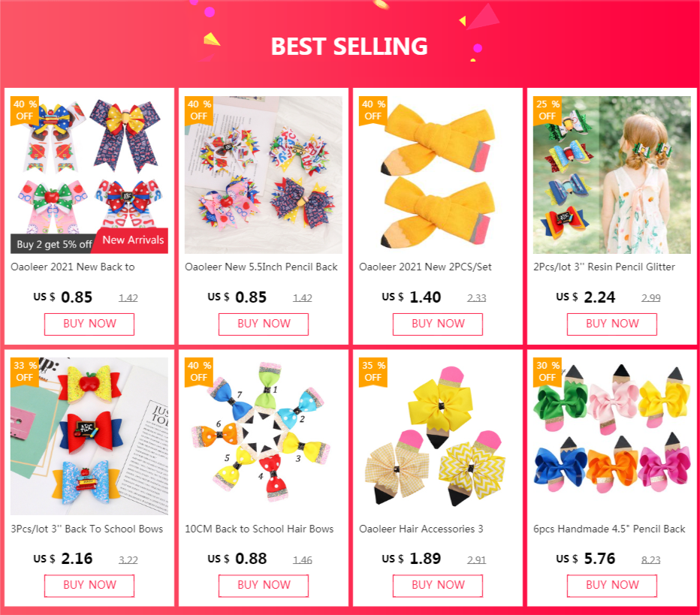The height and width of the screenshot is (615, 700).
Task: Click BUY NOW under the Resin Pencil Glitter bows
Action: tap(612, 324)
